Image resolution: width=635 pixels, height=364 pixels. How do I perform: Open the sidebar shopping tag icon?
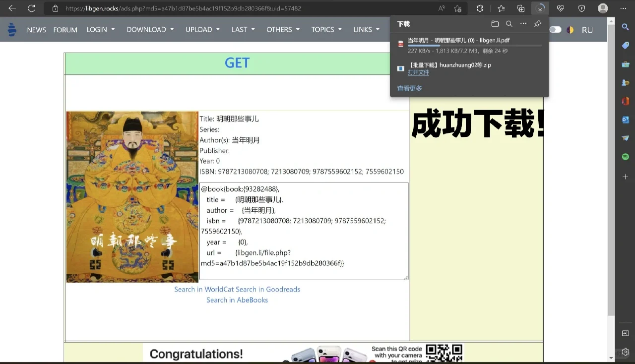(x=625, y=45)
